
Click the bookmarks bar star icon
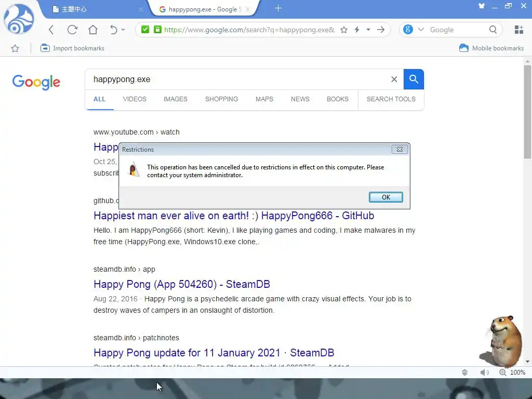[15, 48]
